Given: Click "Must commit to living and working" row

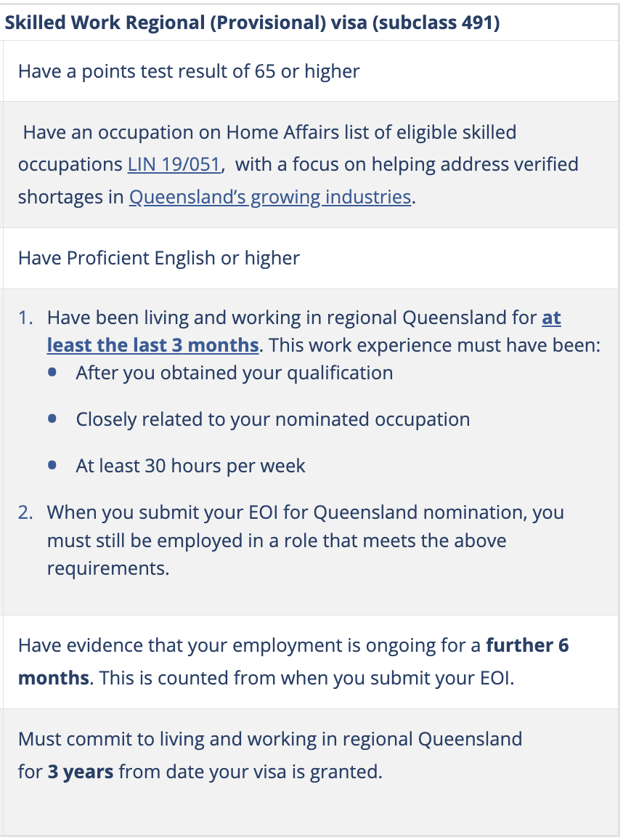Looking at the screenshot, I should 269,739.
